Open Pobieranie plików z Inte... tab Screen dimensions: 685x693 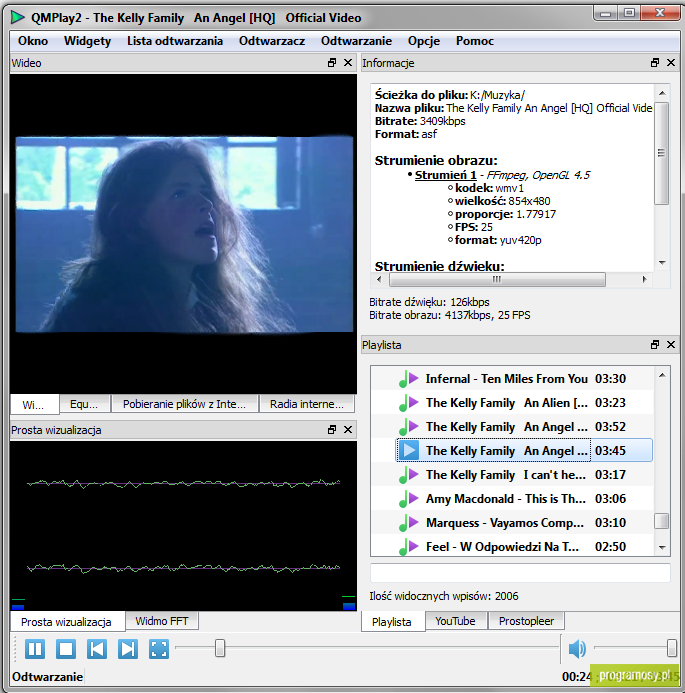(x=184, y=404)
